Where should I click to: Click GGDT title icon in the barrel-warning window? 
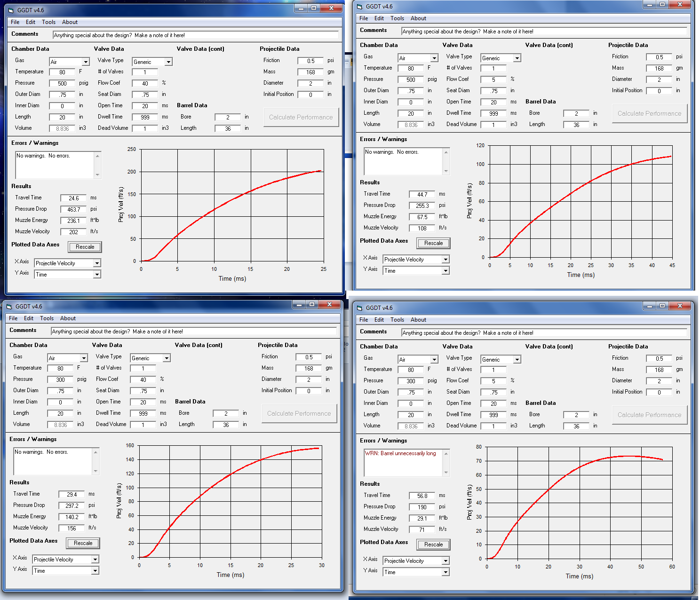point(359,308)
